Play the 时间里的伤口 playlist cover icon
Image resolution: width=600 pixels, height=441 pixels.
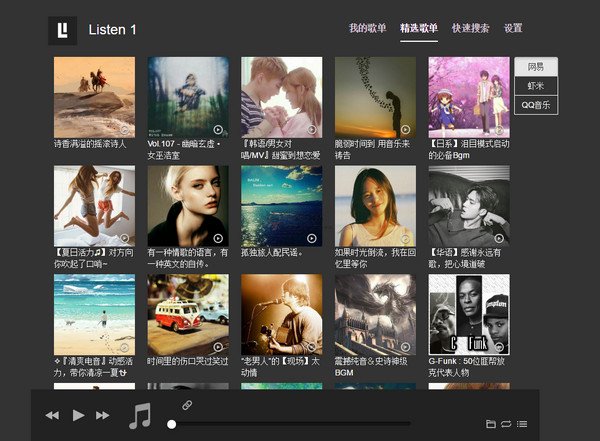coord(218,347)
